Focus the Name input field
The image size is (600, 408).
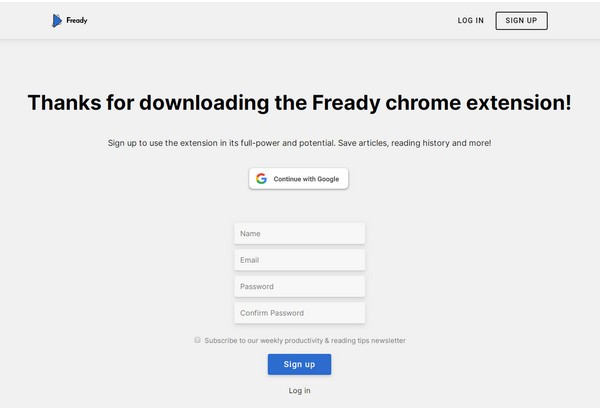point(299,233)
